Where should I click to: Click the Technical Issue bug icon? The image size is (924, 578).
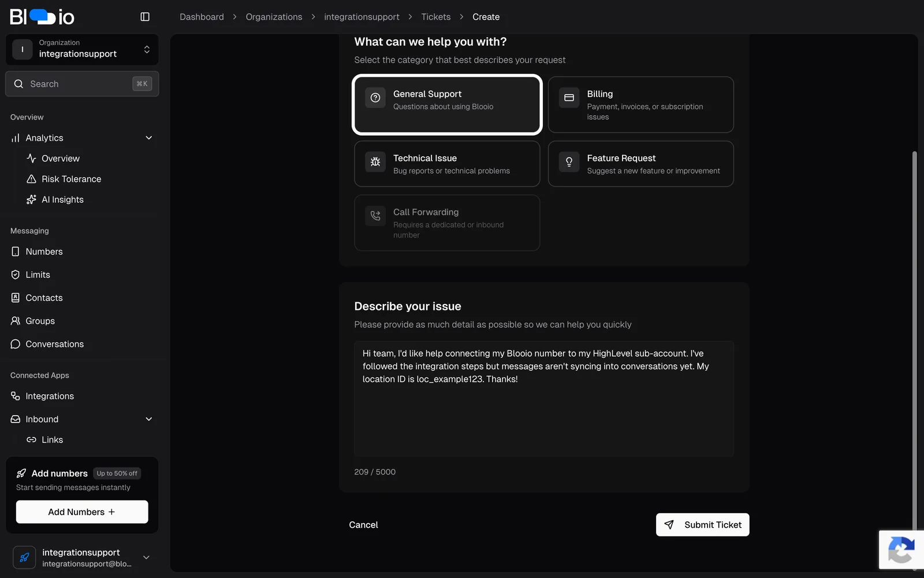375,162
